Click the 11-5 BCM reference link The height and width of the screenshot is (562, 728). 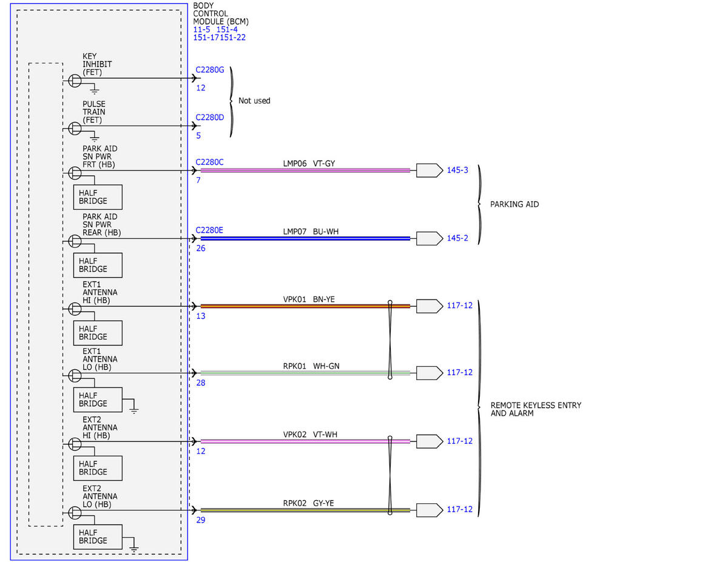click(202, 29)
